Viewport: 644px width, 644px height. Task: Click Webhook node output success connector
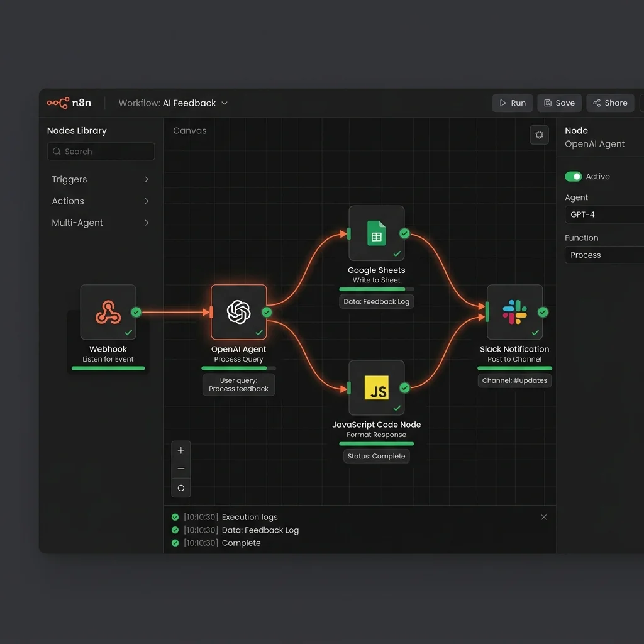pos(136,312)
